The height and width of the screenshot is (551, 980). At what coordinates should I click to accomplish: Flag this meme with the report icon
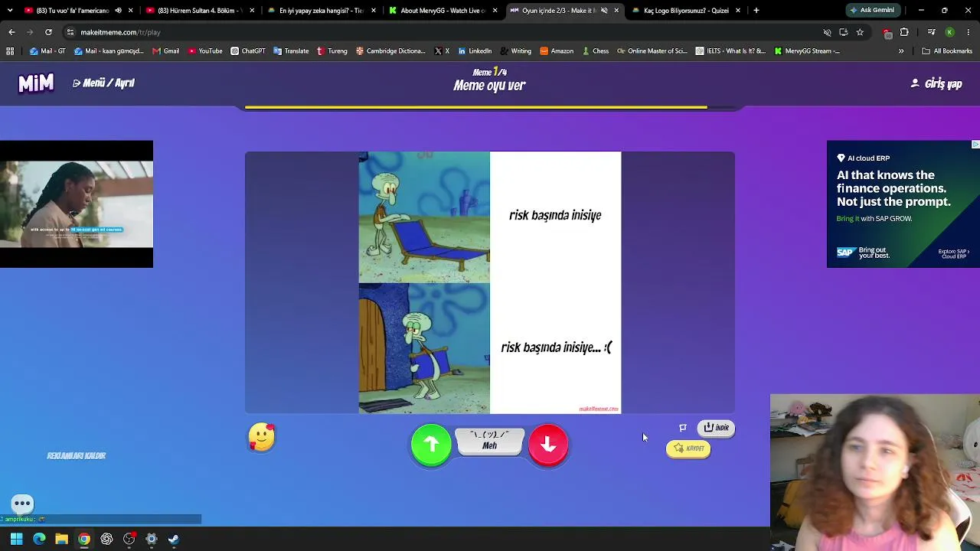pos(683,428)
